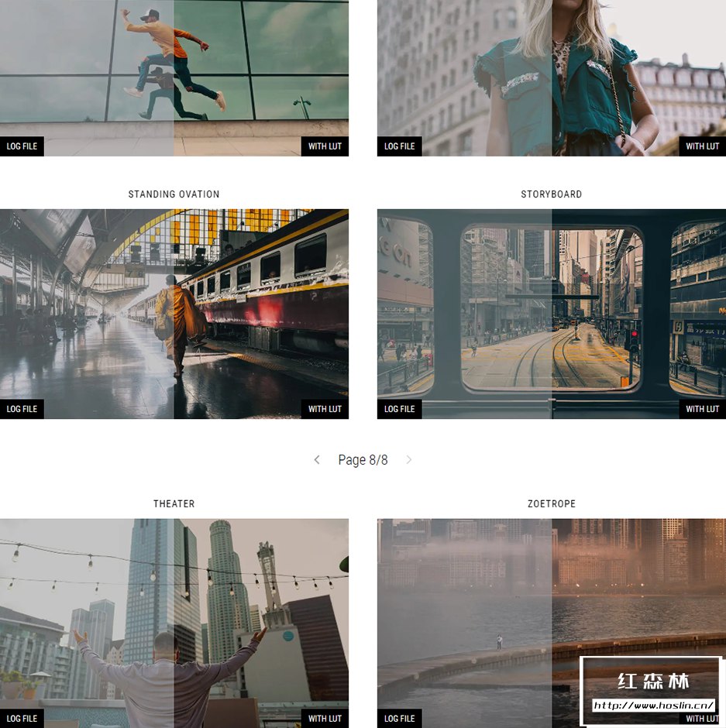This screenshot has height=728, width=726.
Task: Click split divider on Storyboard image
Action: click(x=552, y=314)
